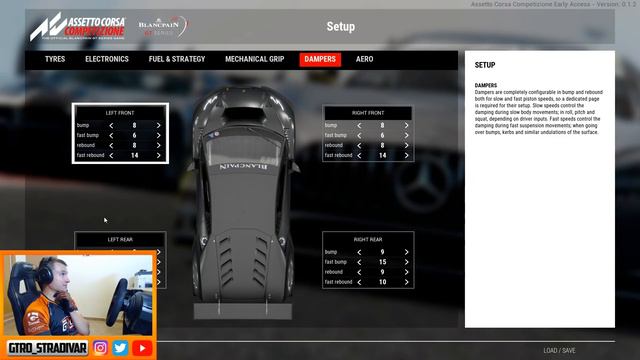Increase Right Front bump value
Image resolution: width=640 pixels, height=360 pixels.
click(x=407, y=126)
